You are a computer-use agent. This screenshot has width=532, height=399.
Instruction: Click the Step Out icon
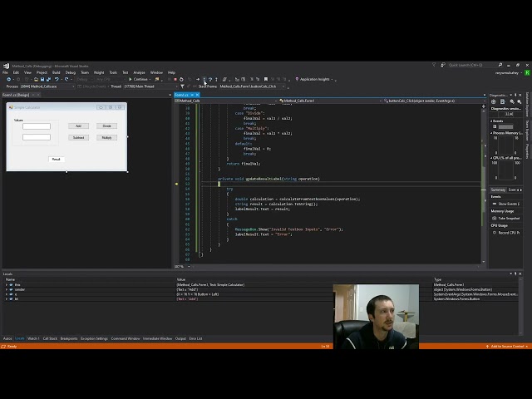tap(216, 80)
